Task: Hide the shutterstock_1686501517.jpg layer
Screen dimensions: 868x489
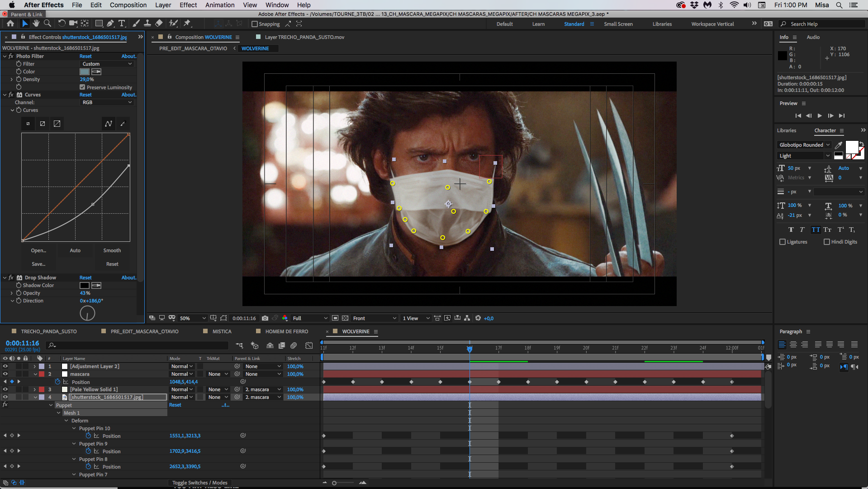Action: tap(5, 397)
